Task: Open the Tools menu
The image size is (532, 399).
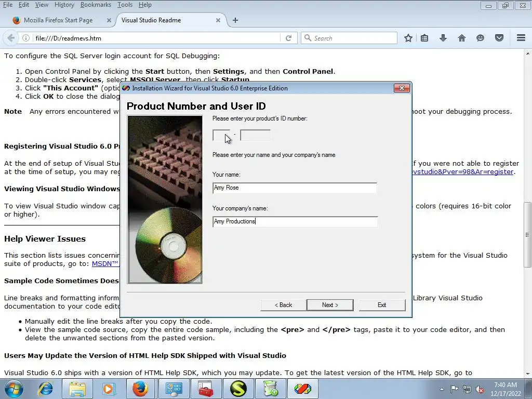Action: tap(125, 5)
